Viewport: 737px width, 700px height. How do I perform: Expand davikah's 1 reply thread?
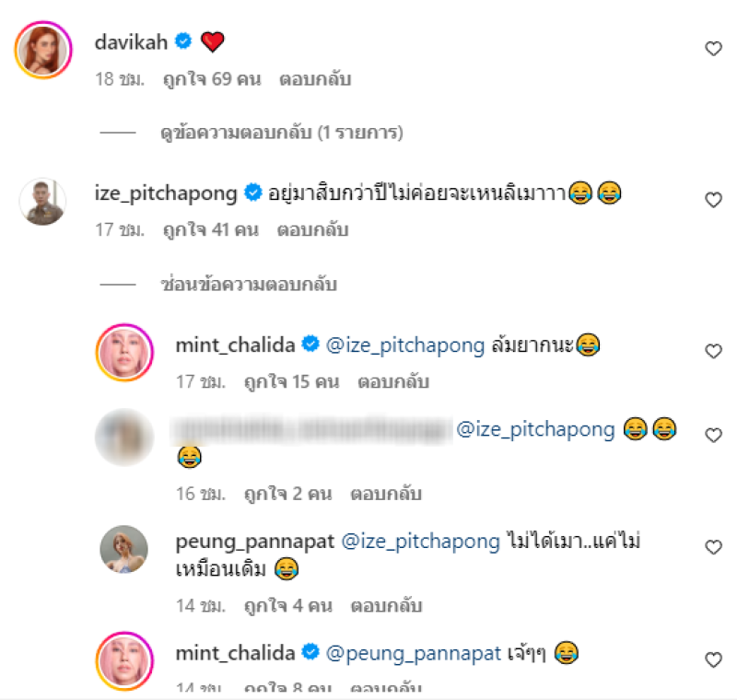point(282,133)
